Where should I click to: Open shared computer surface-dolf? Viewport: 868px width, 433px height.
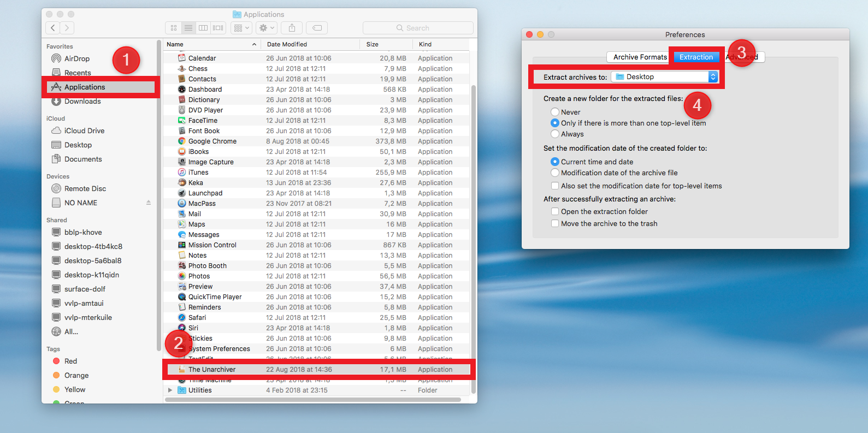[x=85, y=289]
